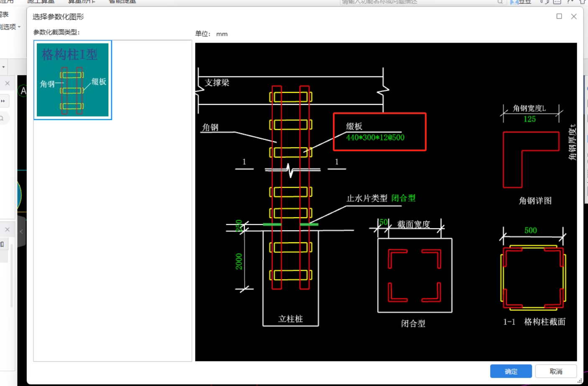The width and height of the screenshot is (588, 386).
Task: Select the 格构柱I型 section type thumbnail
Action: (x=72, y=80)
